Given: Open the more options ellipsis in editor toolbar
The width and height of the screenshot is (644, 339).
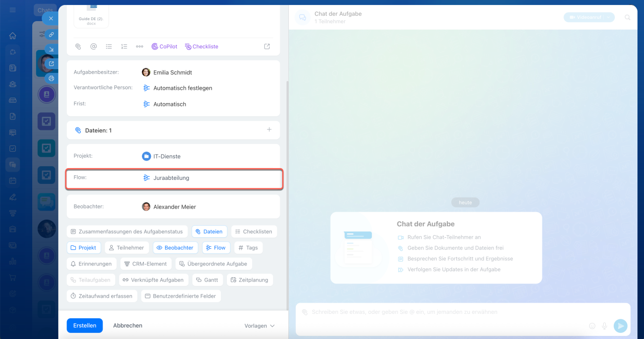Looking at the screenshot, I should coord(139,46).
